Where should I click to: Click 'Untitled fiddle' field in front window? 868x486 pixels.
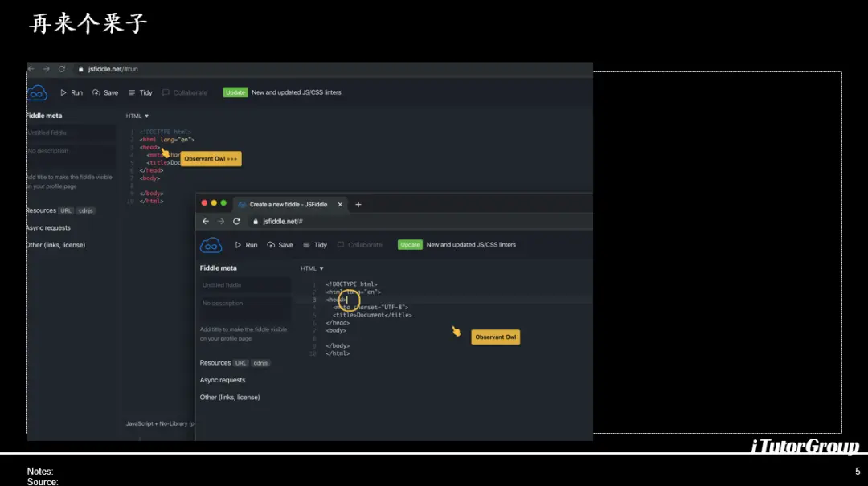[244, 285]
